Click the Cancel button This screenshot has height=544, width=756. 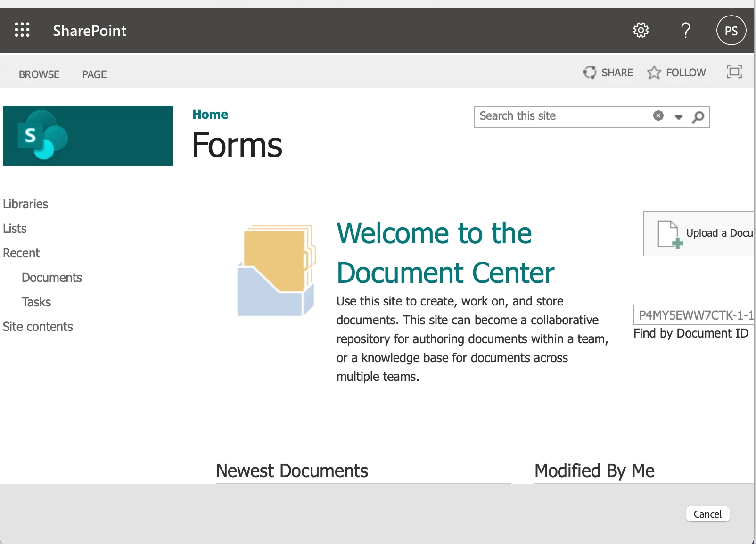pyautogui.click(x=707, y=514)
